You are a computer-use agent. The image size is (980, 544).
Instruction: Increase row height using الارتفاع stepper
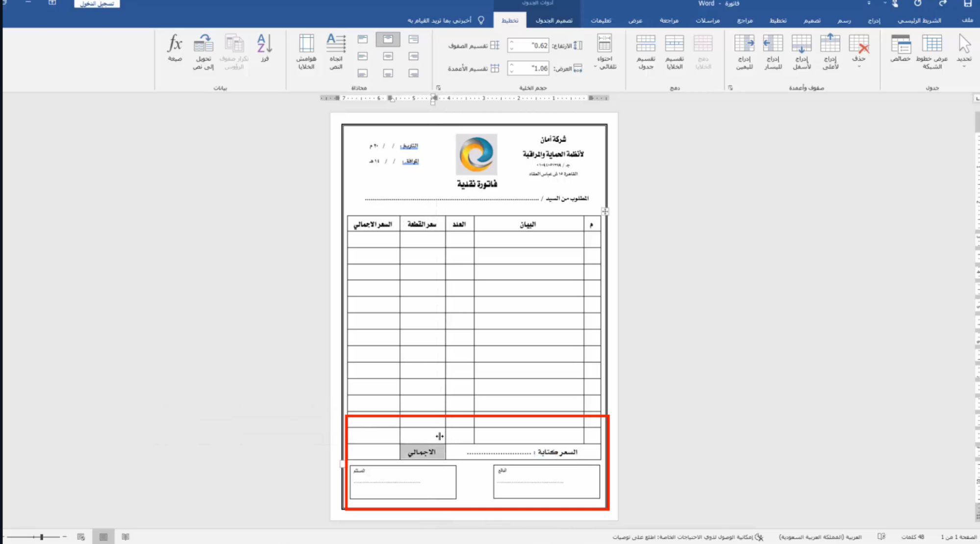pos(513,43)
